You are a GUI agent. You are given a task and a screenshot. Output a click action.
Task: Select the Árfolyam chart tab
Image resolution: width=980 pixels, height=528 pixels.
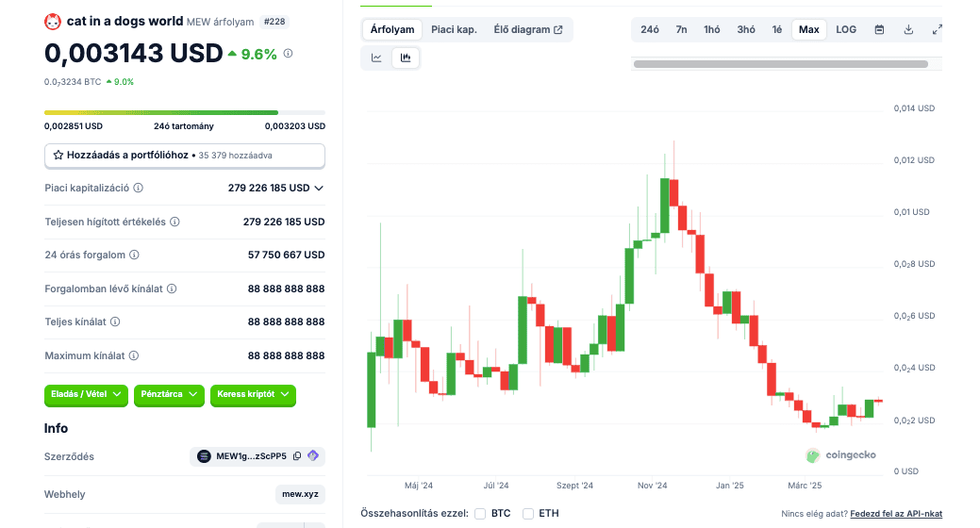pos(392,29)
